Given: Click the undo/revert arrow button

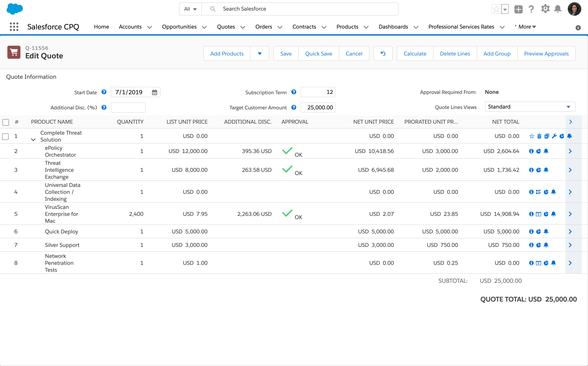Looking at the screenshot, I should click(x=383, y=53).
